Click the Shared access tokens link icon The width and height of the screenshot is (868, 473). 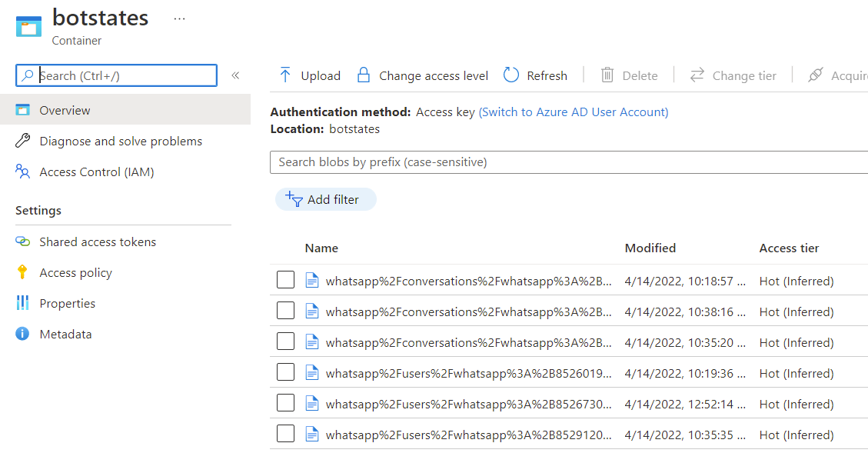coord(23,241)
